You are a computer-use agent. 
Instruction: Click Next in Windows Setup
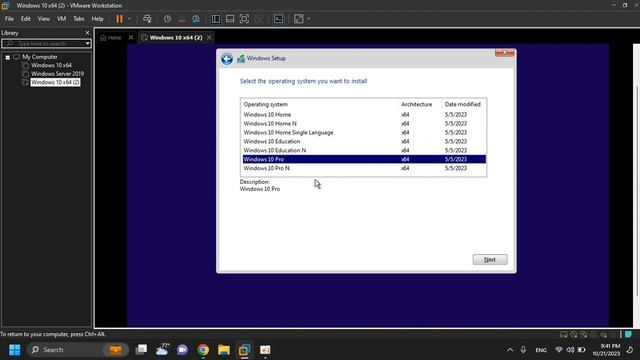490,260
